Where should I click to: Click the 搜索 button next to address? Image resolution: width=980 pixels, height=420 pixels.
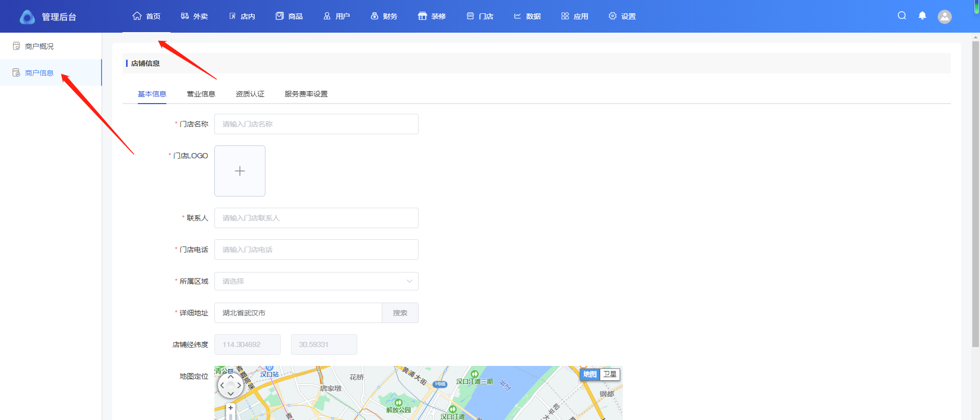(400, 313)
